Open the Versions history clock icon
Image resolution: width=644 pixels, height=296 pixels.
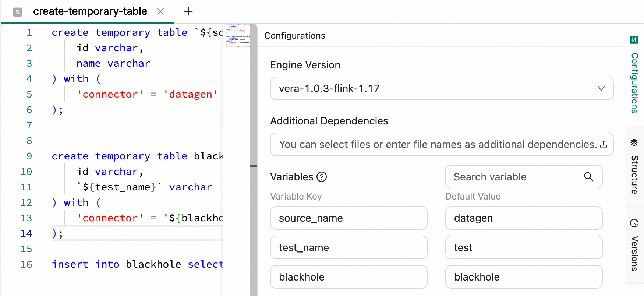pos(634,223)
